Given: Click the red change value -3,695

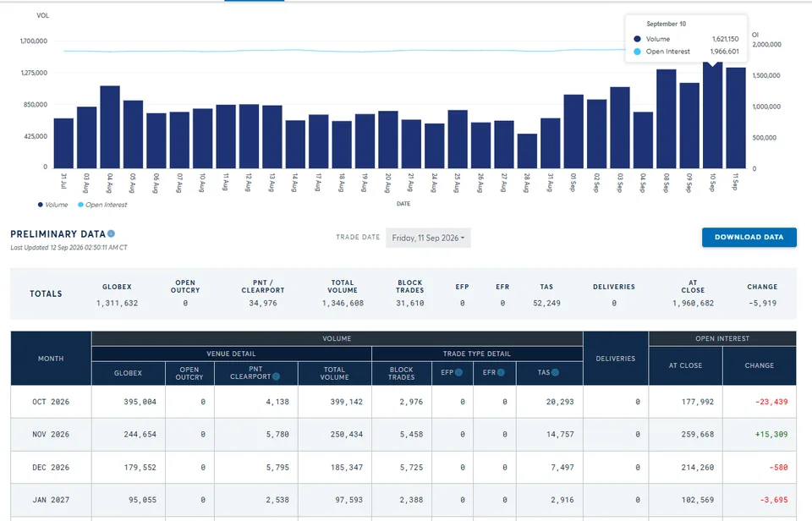Looking at the screenshot, I should [x=774, y=500].
